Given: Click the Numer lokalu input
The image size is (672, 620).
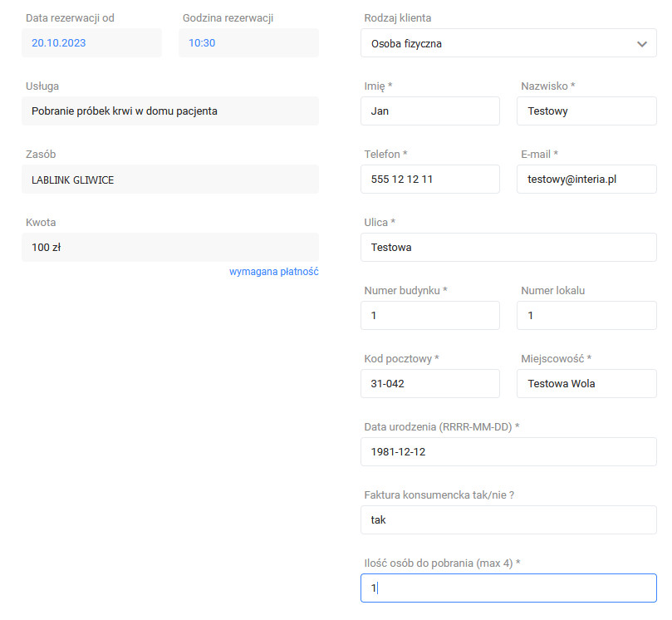Looking at the screenshot, I should point(586,316).
